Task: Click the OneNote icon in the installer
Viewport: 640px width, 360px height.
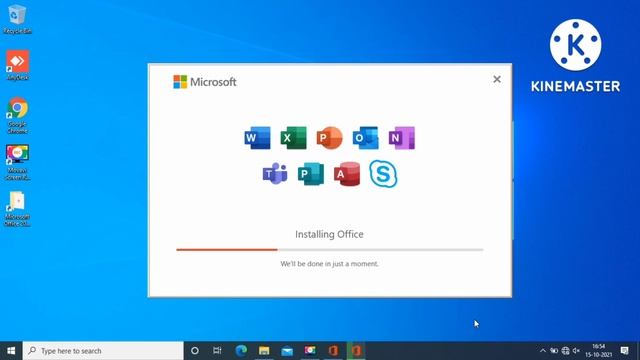Action: 402,138
